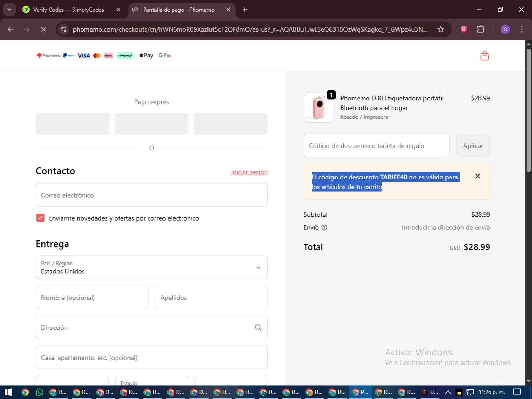Click the Casa, apartamento, etc. field
Image resolution: width=532 pixels, height=399 pixels.
[x=152, y=358]
